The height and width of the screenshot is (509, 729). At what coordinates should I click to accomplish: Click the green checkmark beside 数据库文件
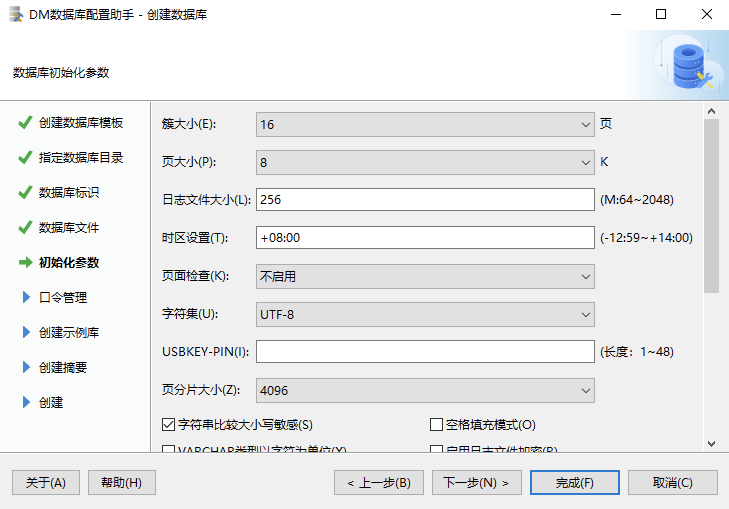point(25,227)
